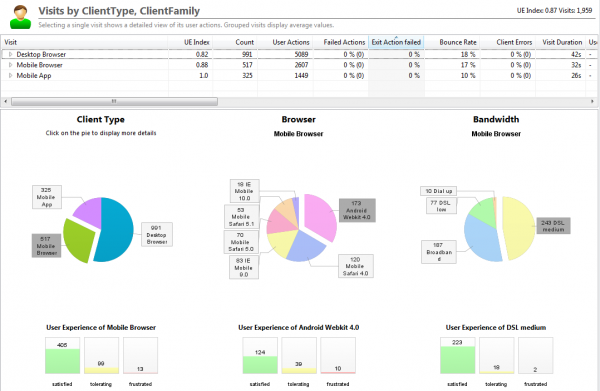600x391 pixels.
Task: Click the Bounce Rate column header
Action: (x=458, y=42)
